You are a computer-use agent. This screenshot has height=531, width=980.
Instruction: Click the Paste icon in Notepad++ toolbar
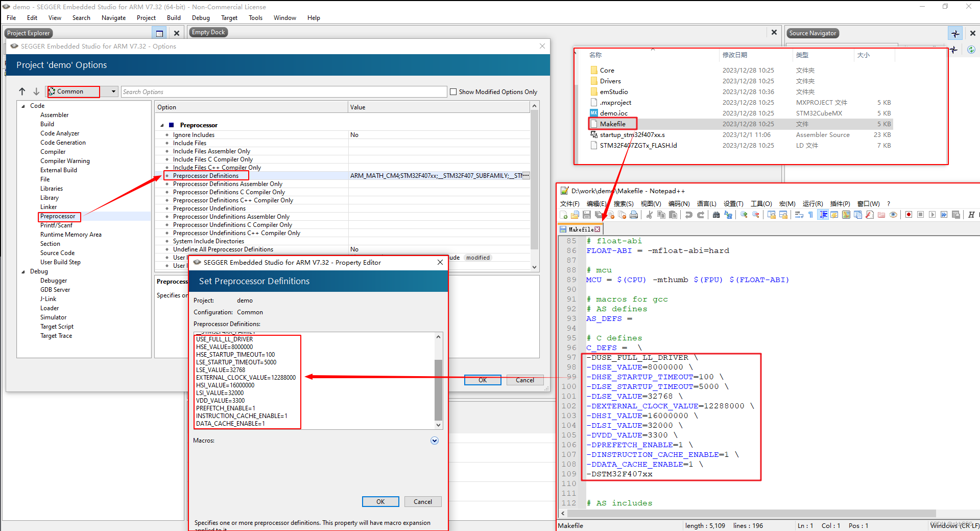(673, 215)
